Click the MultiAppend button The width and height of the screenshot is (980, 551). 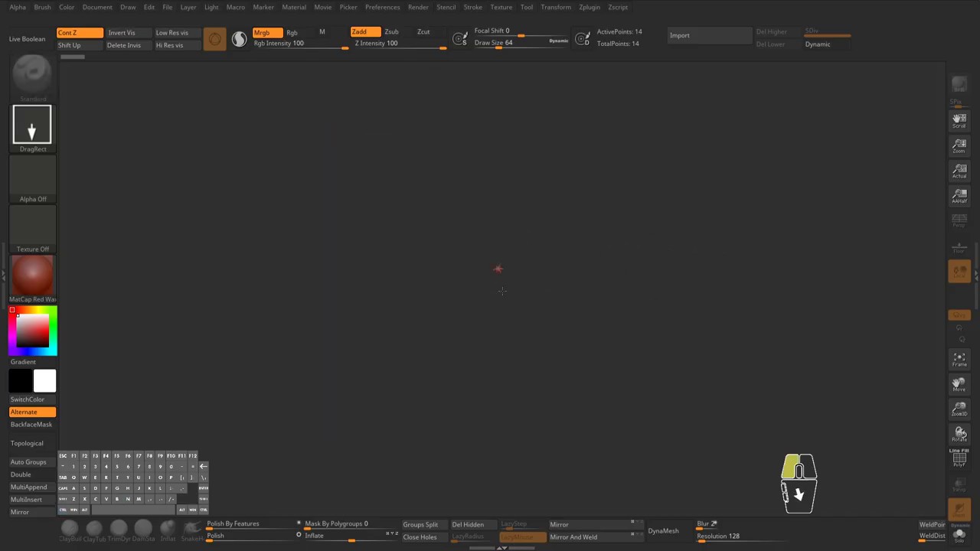click(32, 487)
